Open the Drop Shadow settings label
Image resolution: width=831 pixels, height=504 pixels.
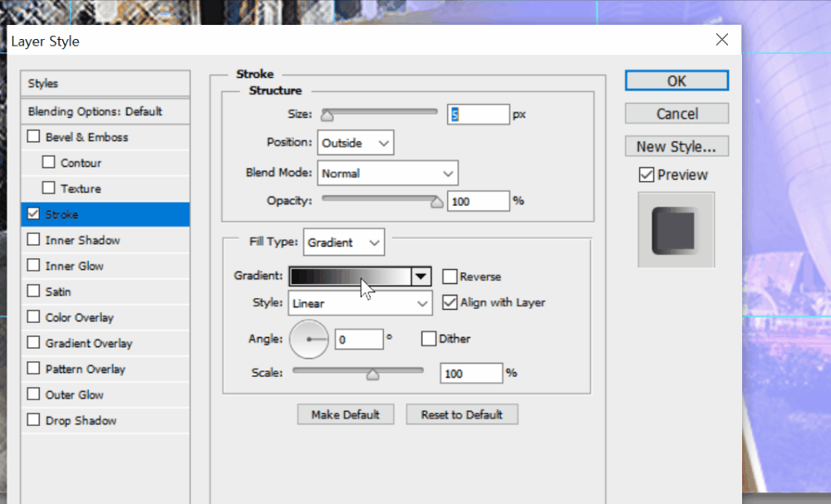tap(81, 420)
